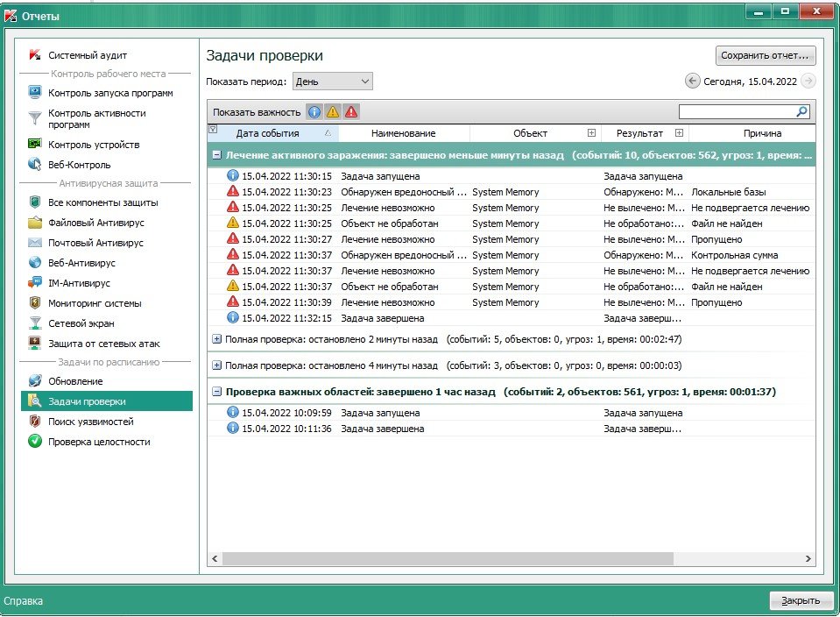840x617 pixels.
Task: Open the Показать период dropdown
Action: [332, 82]
